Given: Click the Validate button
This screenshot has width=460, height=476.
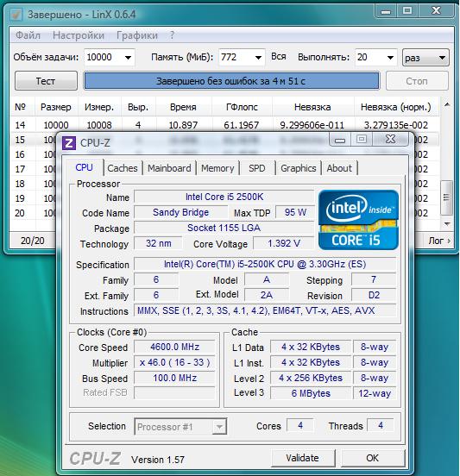Looking at the screenshot, I should point(303,458).
